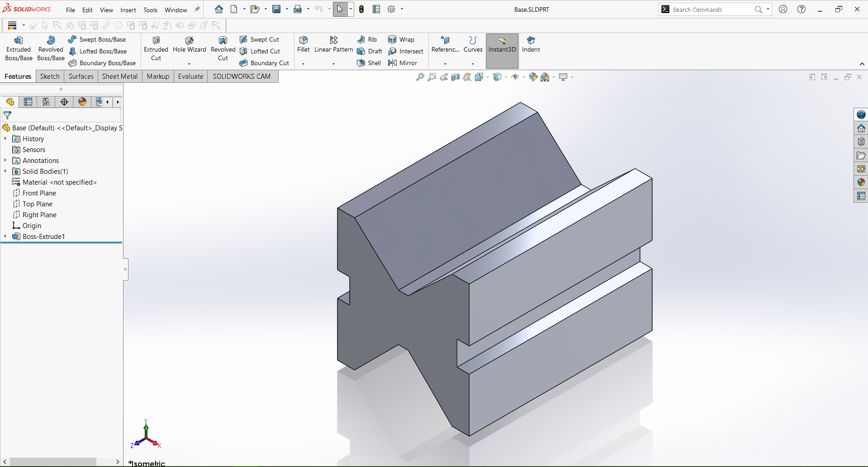Select the Front Plane item
The width and height of the screenshot is (868, 467).
click(x=34, y=193)
